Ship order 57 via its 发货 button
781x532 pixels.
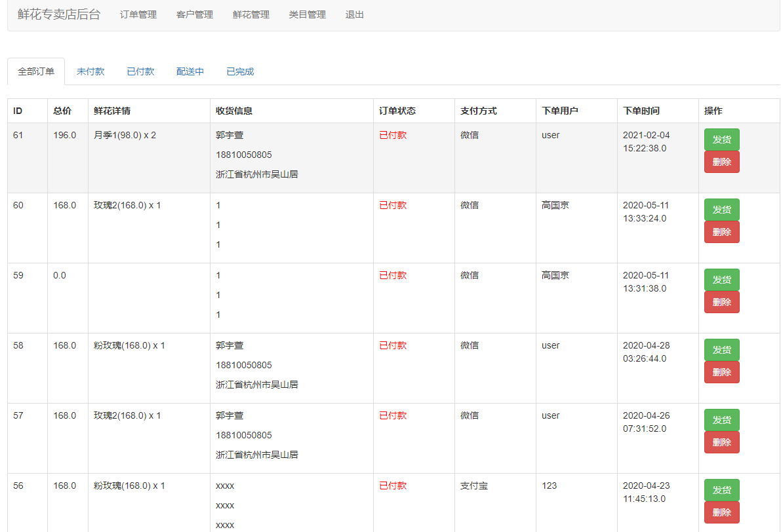pyautogui.click(x=721, y=419)
